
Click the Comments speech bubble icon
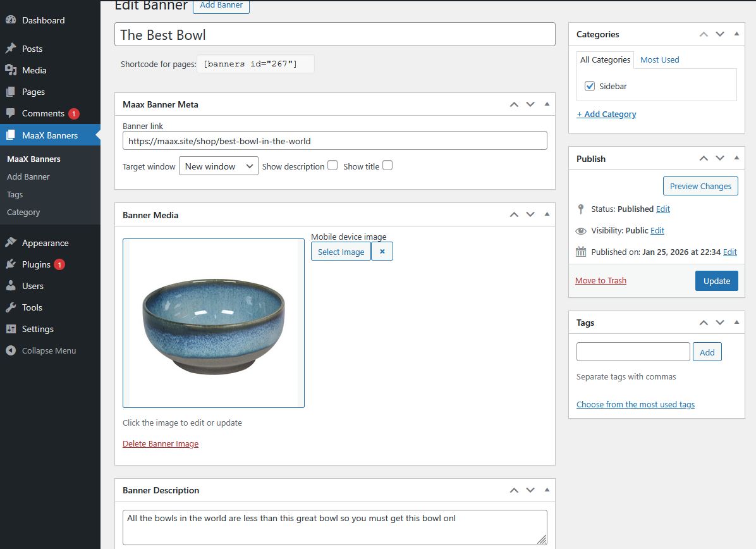[x=11, y=113]
